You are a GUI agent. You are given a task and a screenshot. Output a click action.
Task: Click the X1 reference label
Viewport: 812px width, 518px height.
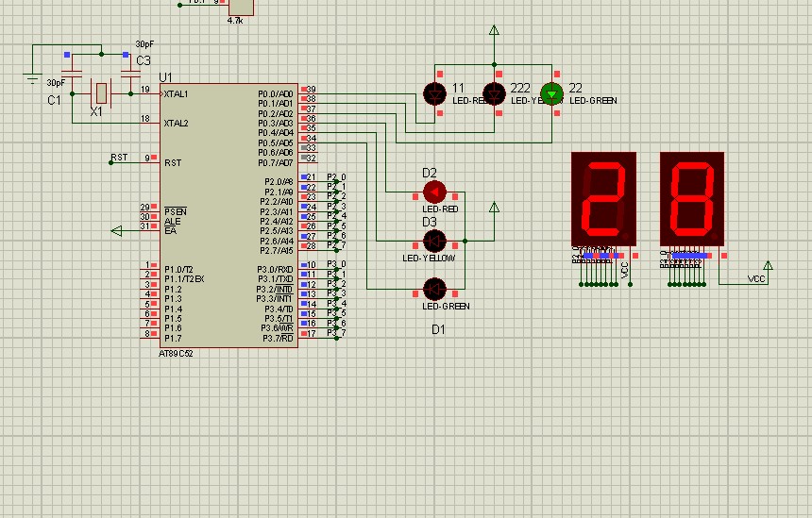pos(96,111)
